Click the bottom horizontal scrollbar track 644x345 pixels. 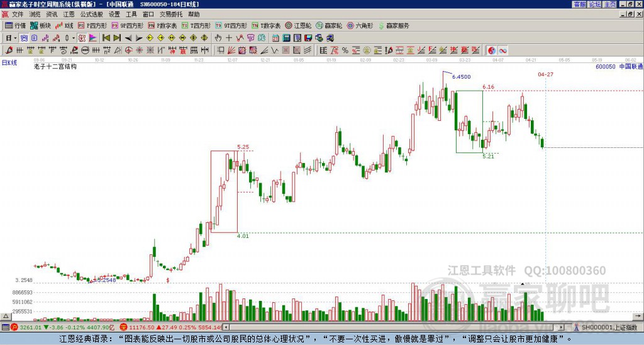coord(394,327)
